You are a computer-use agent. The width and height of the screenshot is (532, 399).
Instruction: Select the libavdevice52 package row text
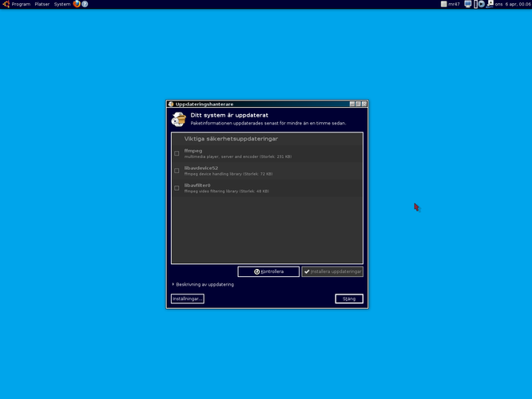(x=228, y=171)
